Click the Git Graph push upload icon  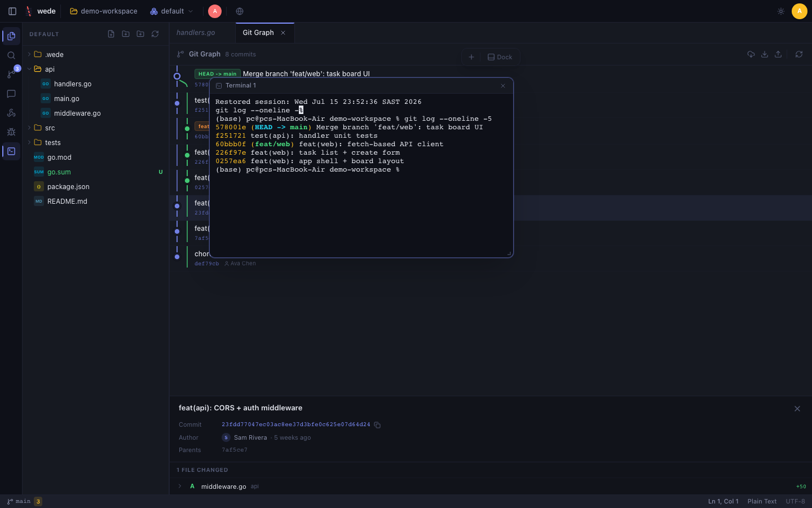pos(778,54)
